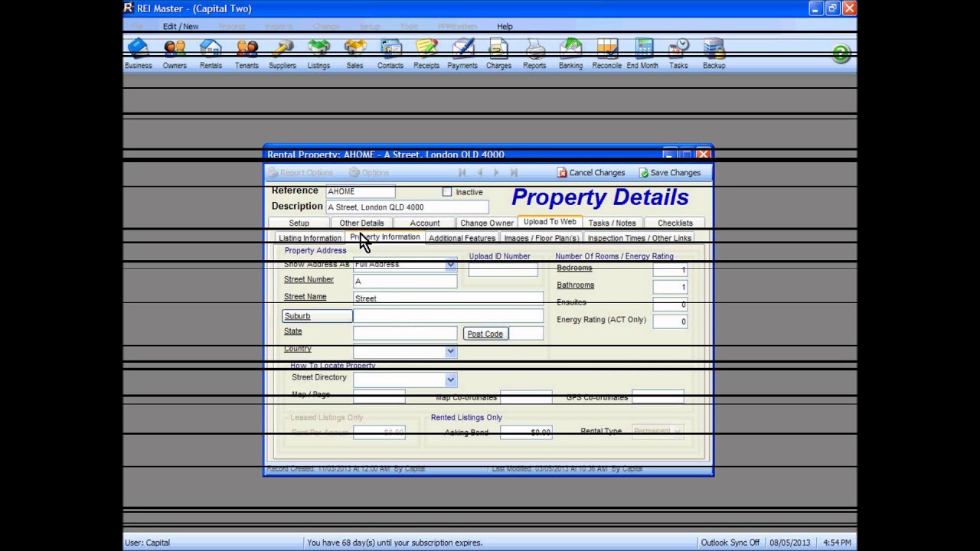980x551 pixels.
Task: Expand the Country dropdown
Action: tap(450, 352)
